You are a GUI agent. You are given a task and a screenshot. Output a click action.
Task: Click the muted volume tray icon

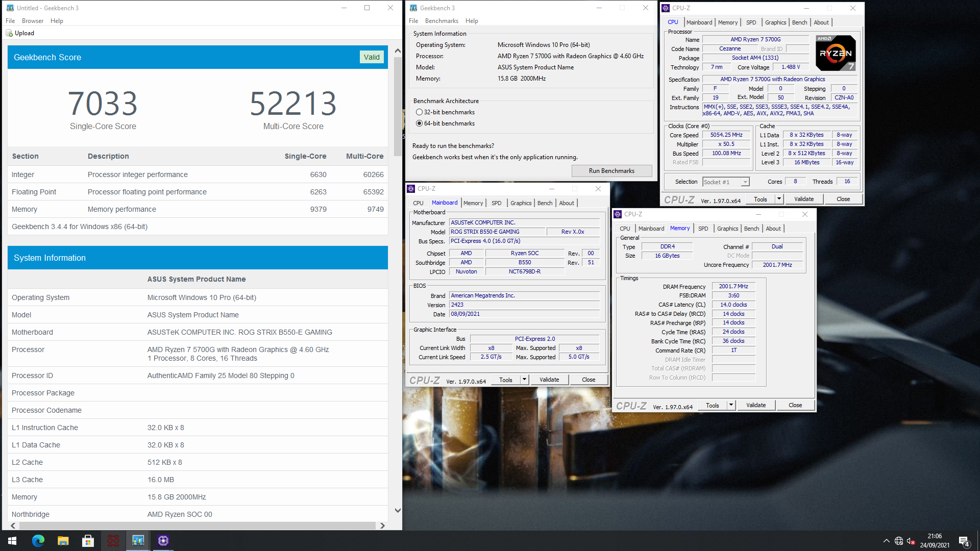coord(911,541)
